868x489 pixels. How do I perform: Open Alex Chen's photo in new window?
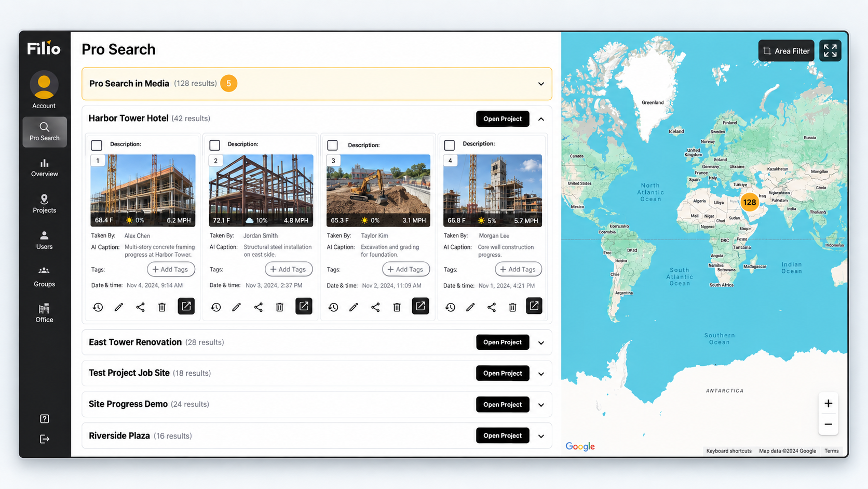click(x=186, y=306)
